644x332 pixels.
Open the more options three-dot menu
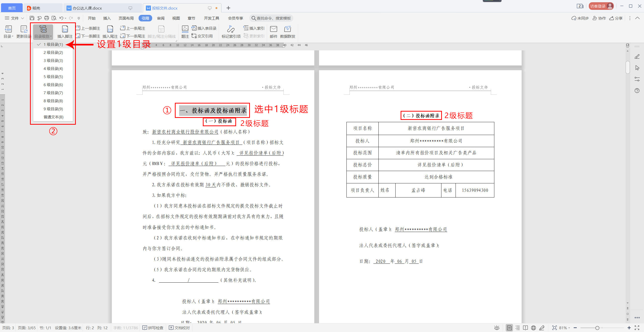630,18
